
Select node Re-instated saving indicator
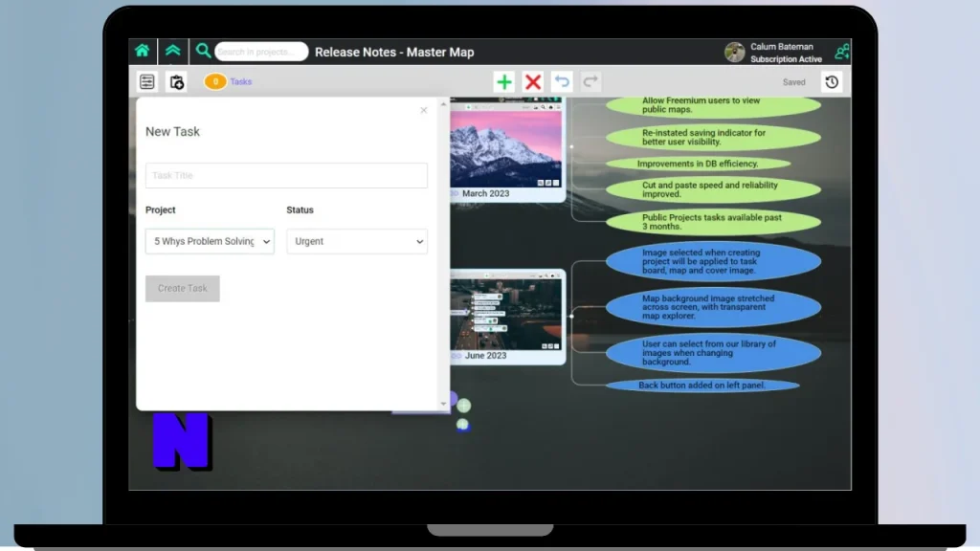click(713, 138)
